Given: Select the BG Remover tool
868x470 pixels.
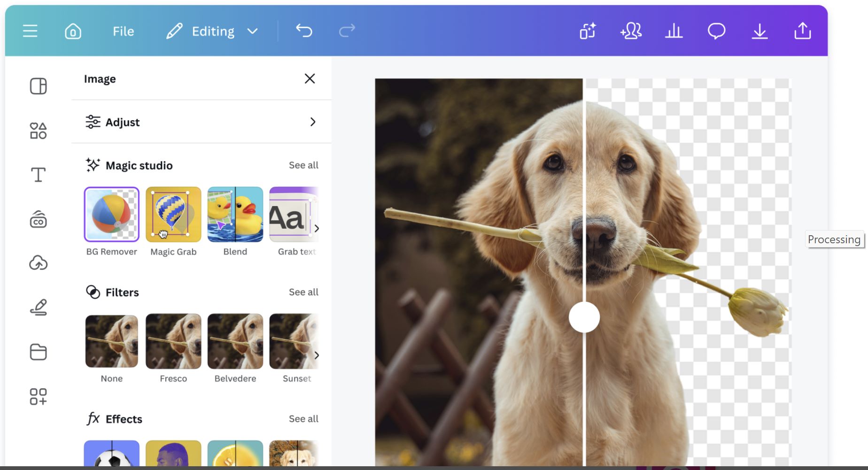Looking at the screenshot, I should (112, 215).
